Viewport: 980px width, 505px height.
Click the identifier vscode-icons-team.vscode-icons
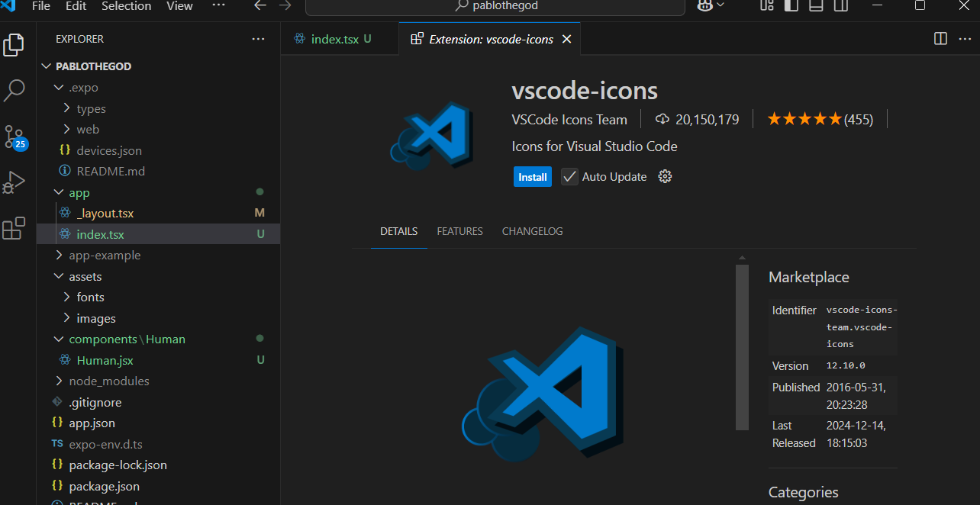pyautogui.click(x=862, y=326)
